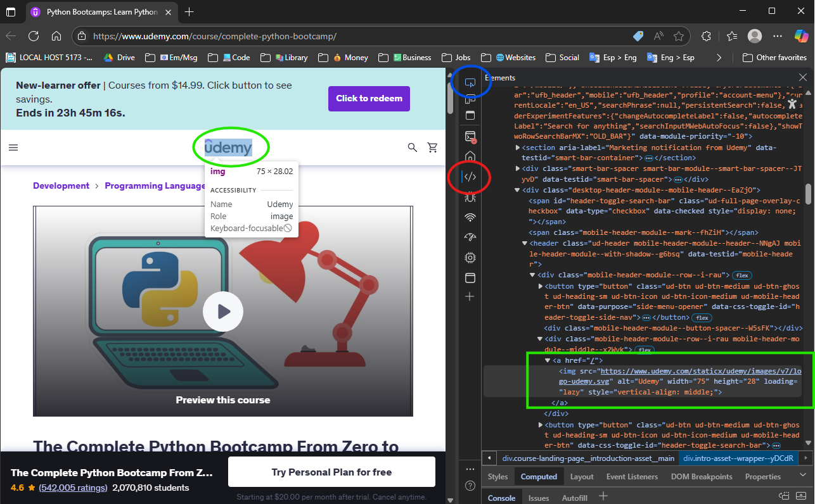Open the Console activity bar icon
This screenshot has width=815, height=504.
point(470,135)
